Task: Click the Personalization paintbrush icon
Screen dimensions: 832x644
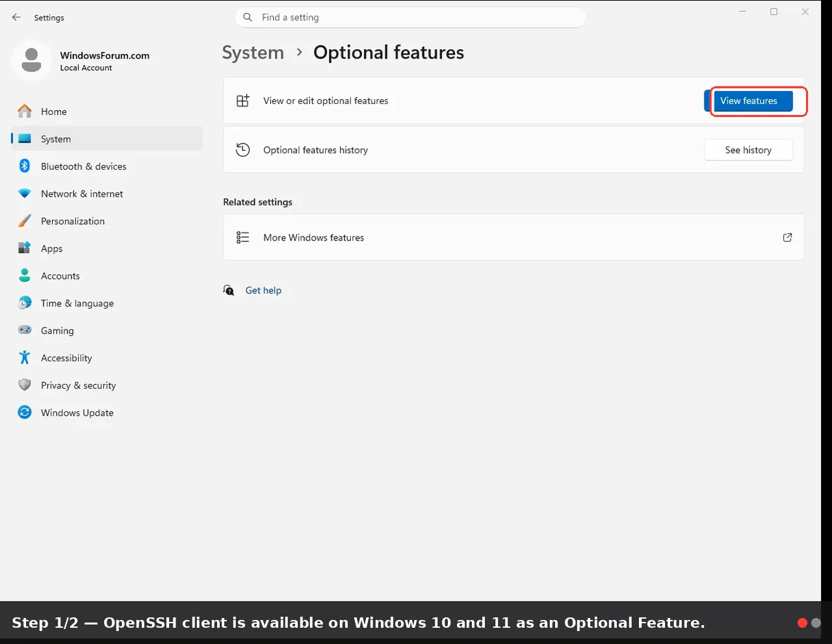Action: (x=25, y=221)
